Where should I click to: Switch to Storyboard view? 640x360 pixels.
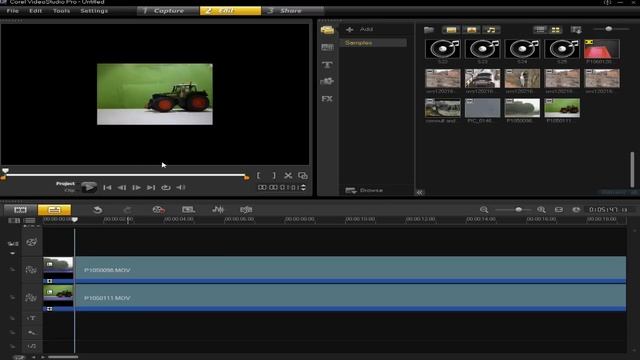(20, 210)
